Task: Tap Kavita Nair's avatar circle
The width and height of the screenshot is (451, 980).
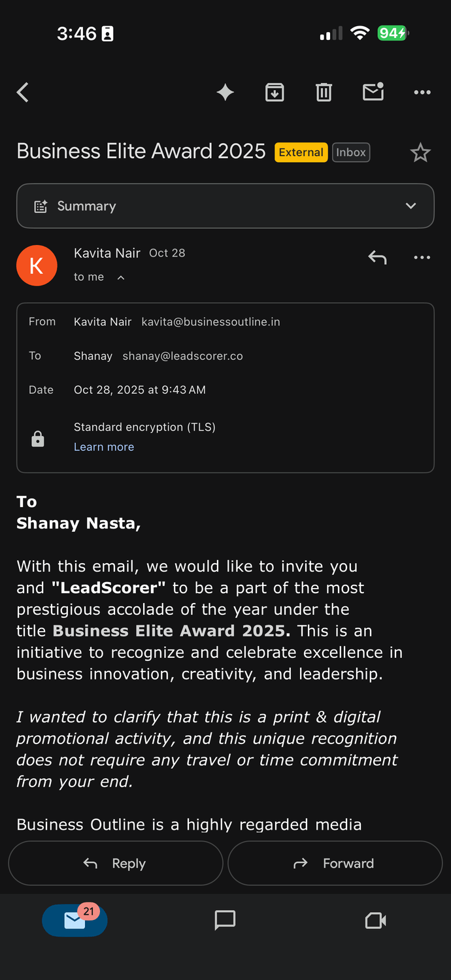Action: click(37, 265)
